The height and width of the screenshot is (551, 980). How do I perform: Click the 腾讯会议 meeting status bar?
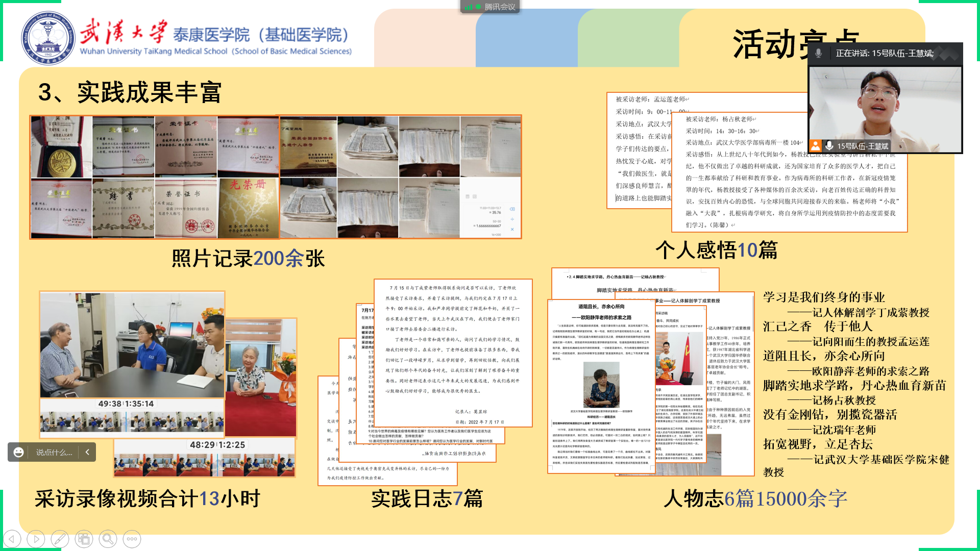490,7
